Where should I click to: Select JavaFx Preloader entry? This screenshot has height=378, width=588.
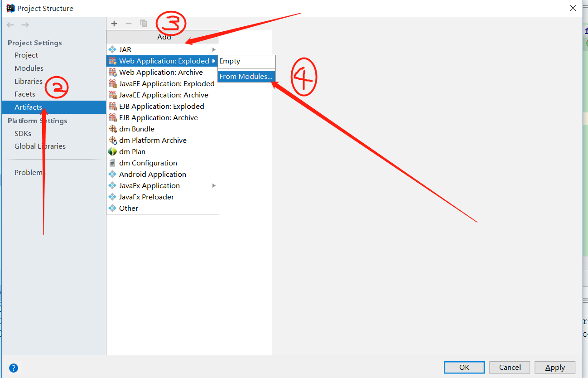coord(162,197)
